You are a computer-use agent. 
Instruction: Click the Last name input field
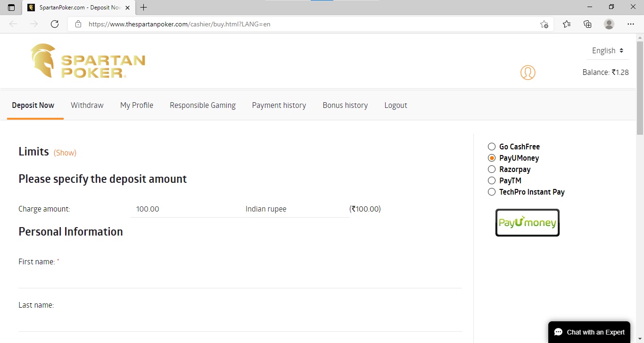pyautogui.click(x=240, y=321)
